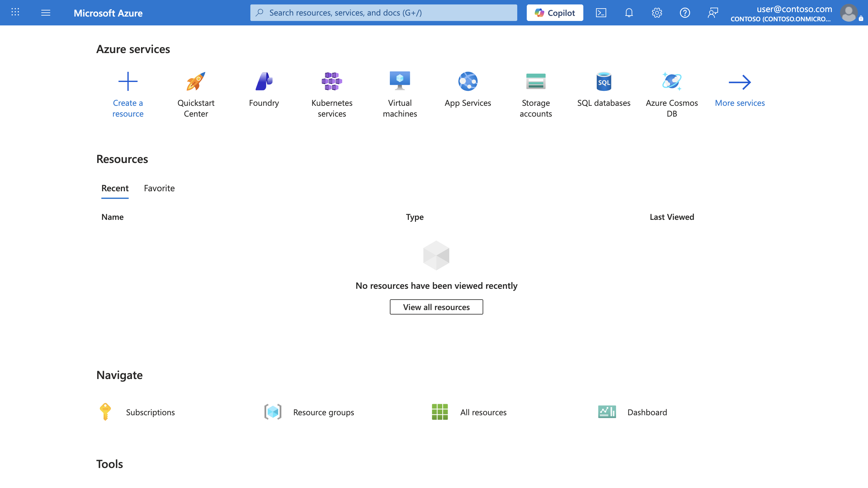
Task: Click the Virtual machines label
Action: coord(400,108)
